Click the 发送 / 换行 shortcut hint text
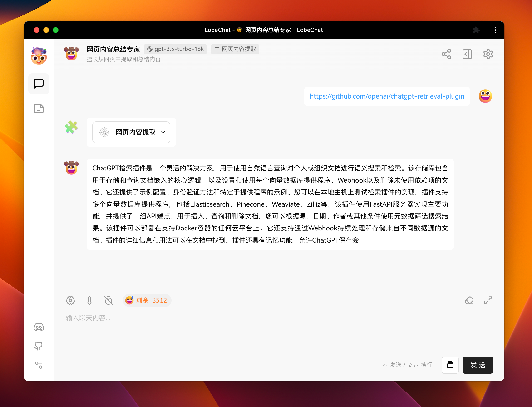 [x=407, y=365]
